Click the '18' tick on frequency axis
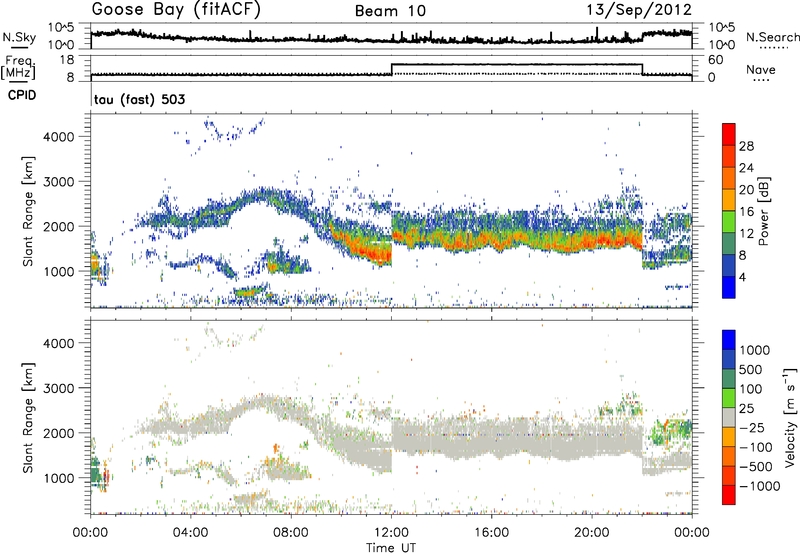This screenshot has width=800, height=554. click(67, 60)
